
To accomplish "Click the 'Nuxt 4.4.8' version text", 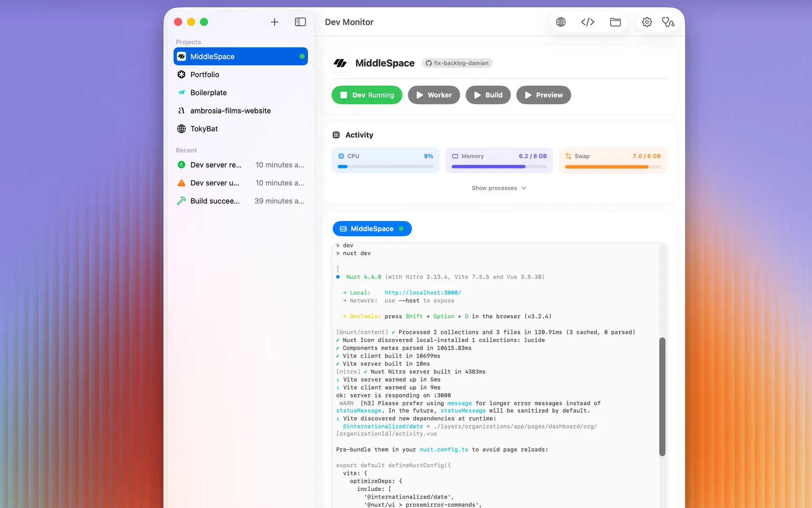I will pos(364,277).
